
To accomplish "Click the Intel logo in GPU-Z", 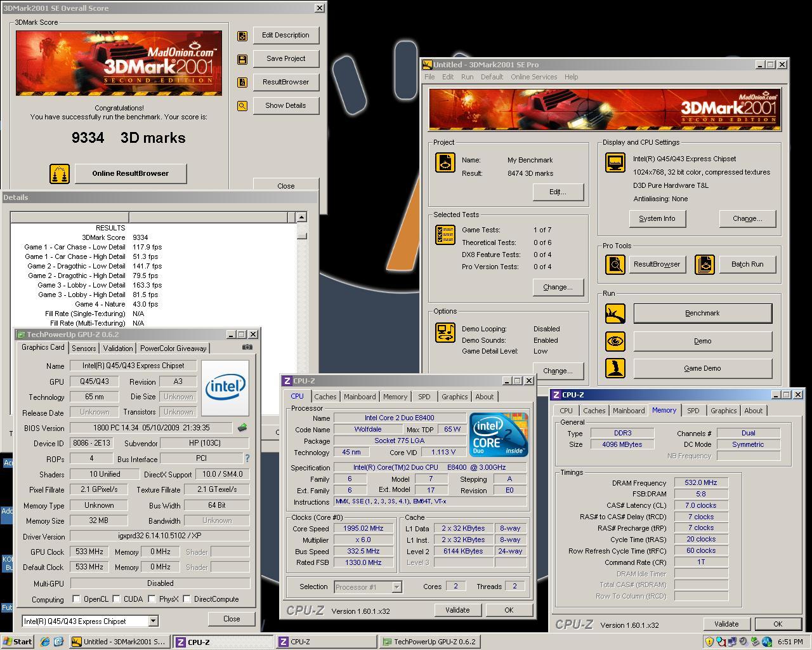I will [x=225, y=388].
